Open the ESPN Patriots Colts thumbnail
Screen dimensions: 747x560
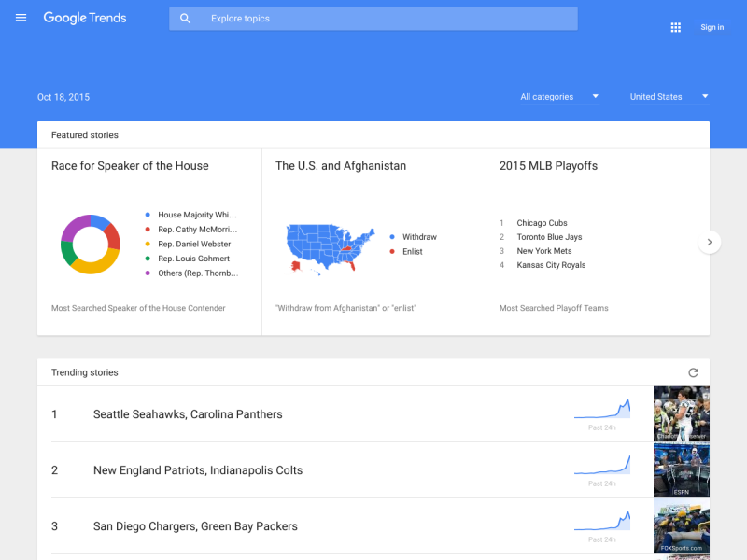pos(681,469)
